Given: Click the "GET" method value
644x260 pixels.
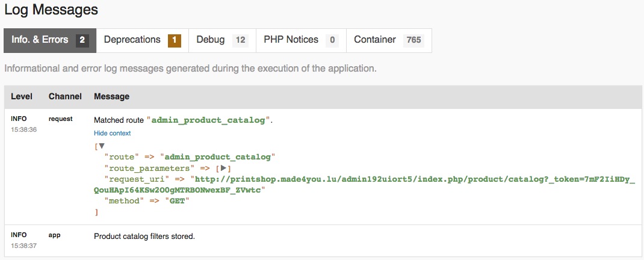Looking at the screenshot, I should point(177,201).
